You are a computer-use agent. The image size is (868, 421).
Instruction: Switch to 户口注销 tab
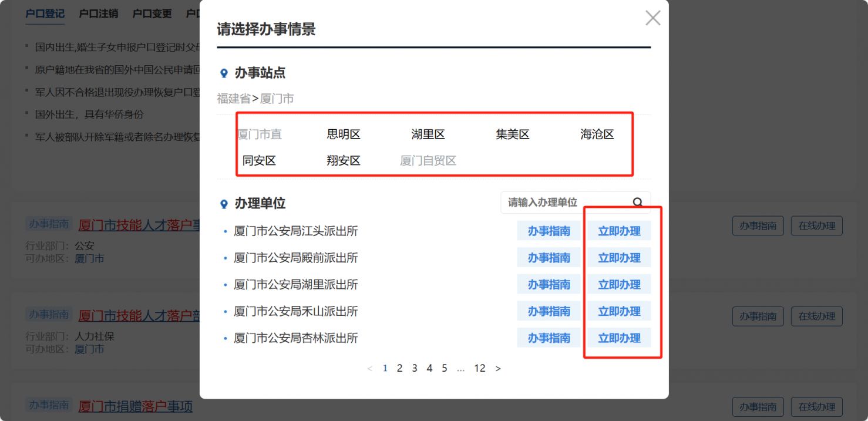pos(99,14)
